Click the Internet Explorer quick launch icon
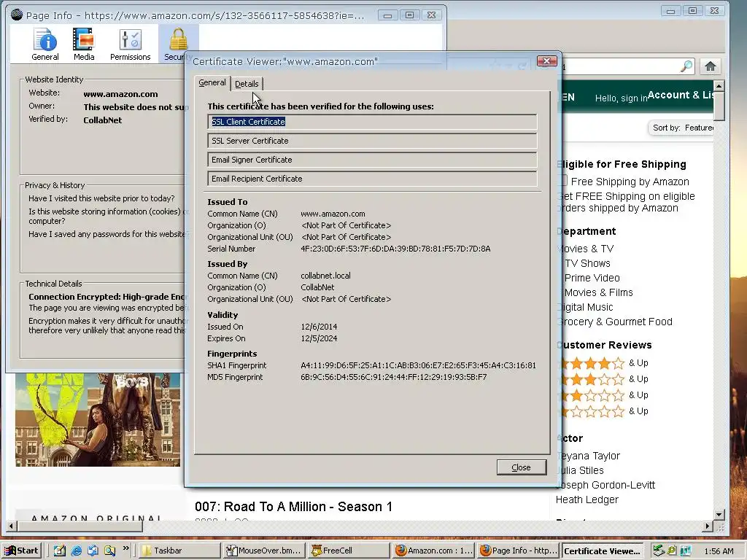The width and height of the screenshot is (747, 560). tap(76, 551)
